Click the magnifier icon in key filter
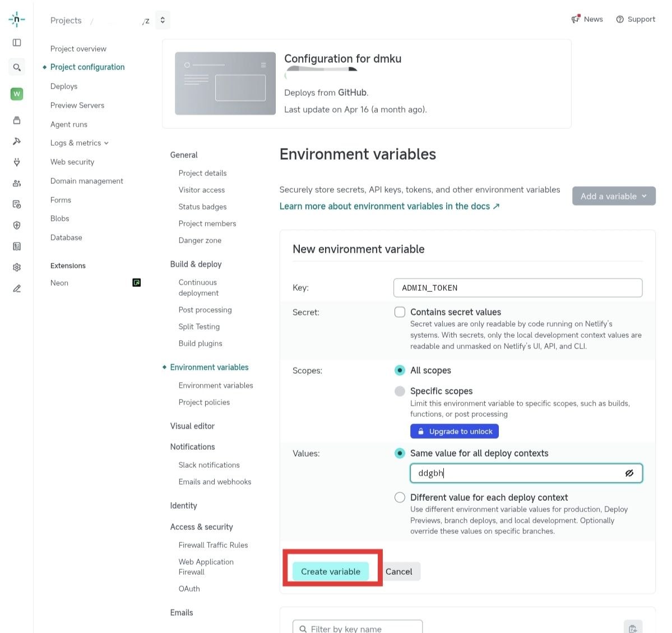This screenshot has width=672, height=633. click(x=303, y=629)
